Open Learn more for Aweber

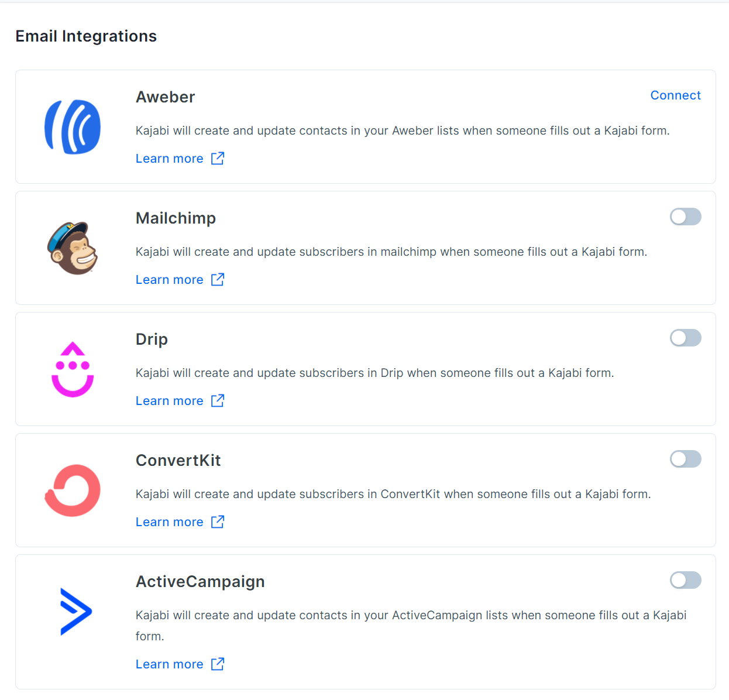pyautogui.click(x=170, y=159)
